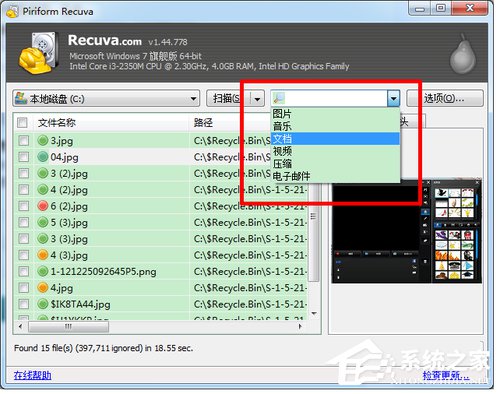Click the 扫描 scan button
This screenshot has height=394, width=500.
pyautogui.click(x=227, y=98)
